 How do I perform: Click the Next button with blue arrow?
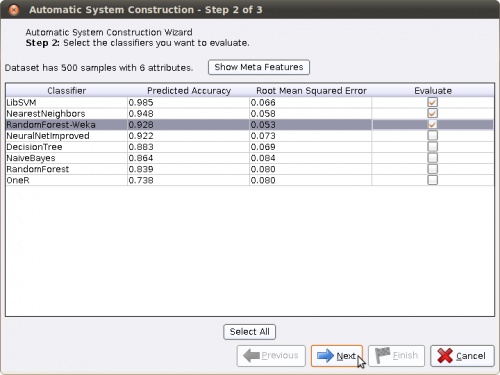click(337, 356)
